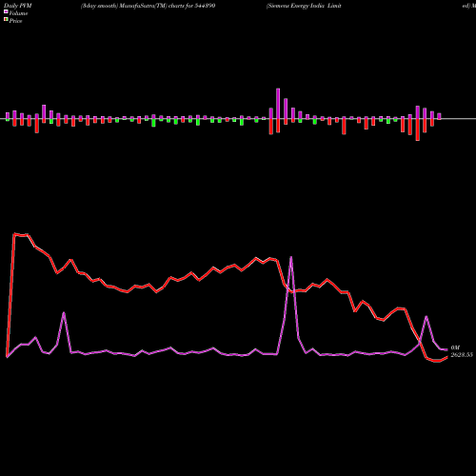The height and width of the screenshot is (476, 476).
Task: Click the 2628.55 price value label
Action: pos(462,355)
